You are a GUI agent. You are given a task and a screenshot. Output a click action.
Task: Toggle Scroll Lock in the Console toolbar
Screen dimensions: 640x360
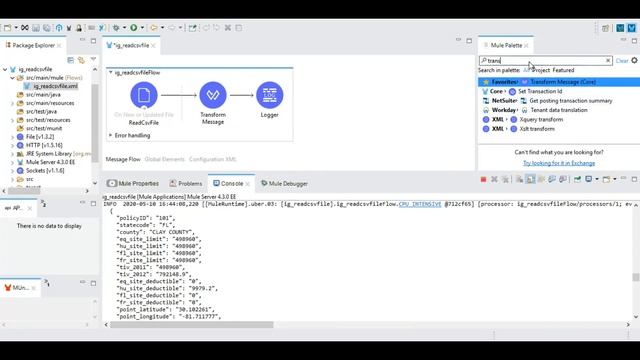point(530,179)
